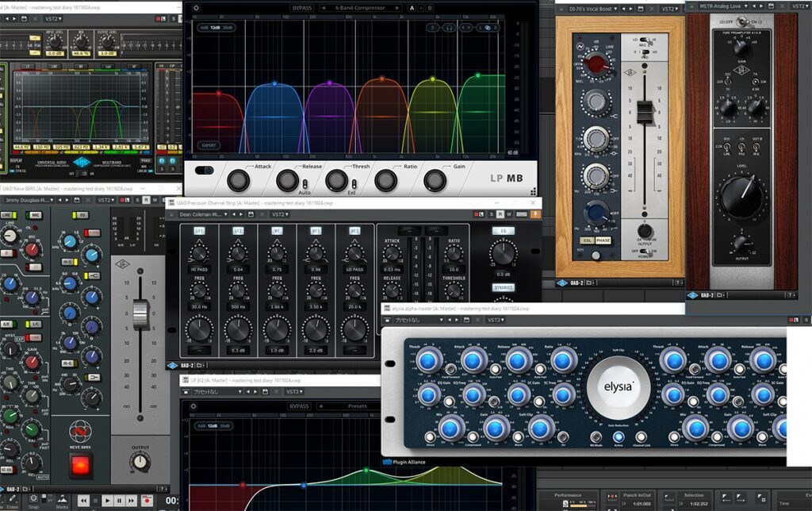Click the Stop button in the transport bar
The image size is (812, 511).
coord(95,500)
